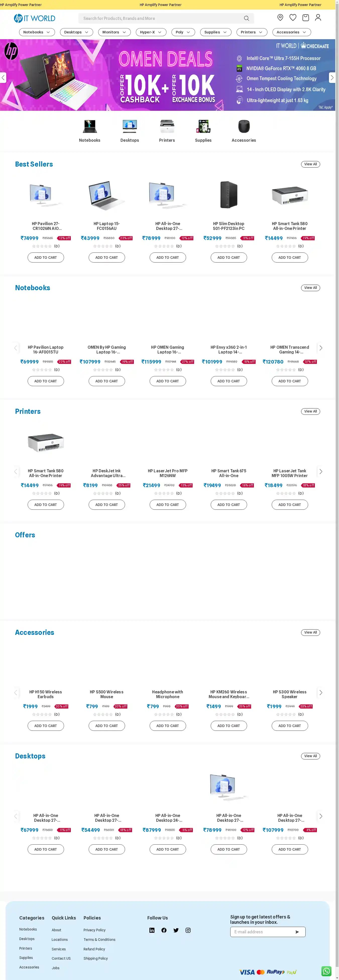Expand the Notebooks dropdown menu

click(x=36, y=32)
